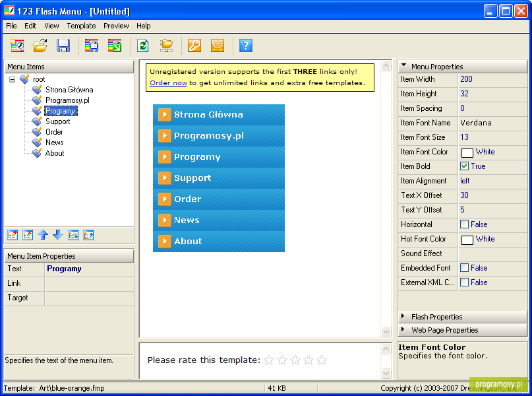
Task: Select the News item in the tree
Action: [54, 143]
